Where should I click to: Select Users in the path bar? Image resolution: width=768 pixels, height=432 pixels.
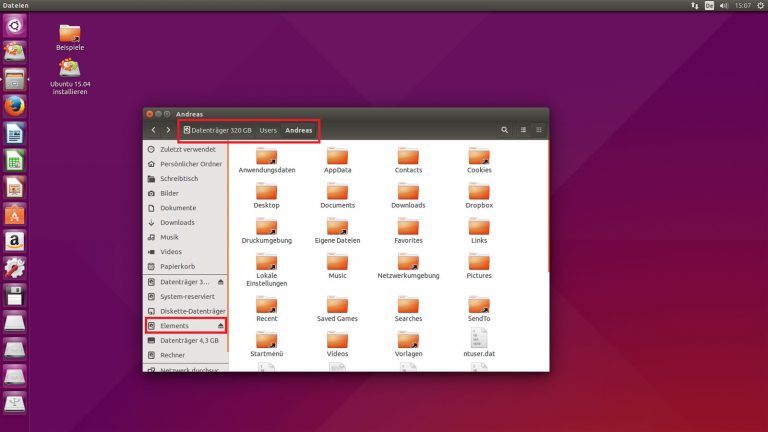point(268,130)
